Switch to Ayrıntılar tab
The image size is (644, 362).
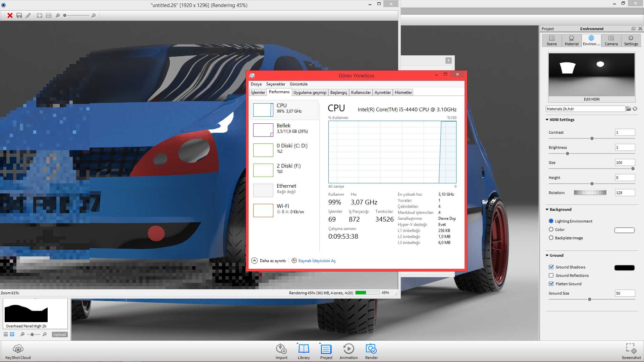pyautogui.click(x=383, y=93)
